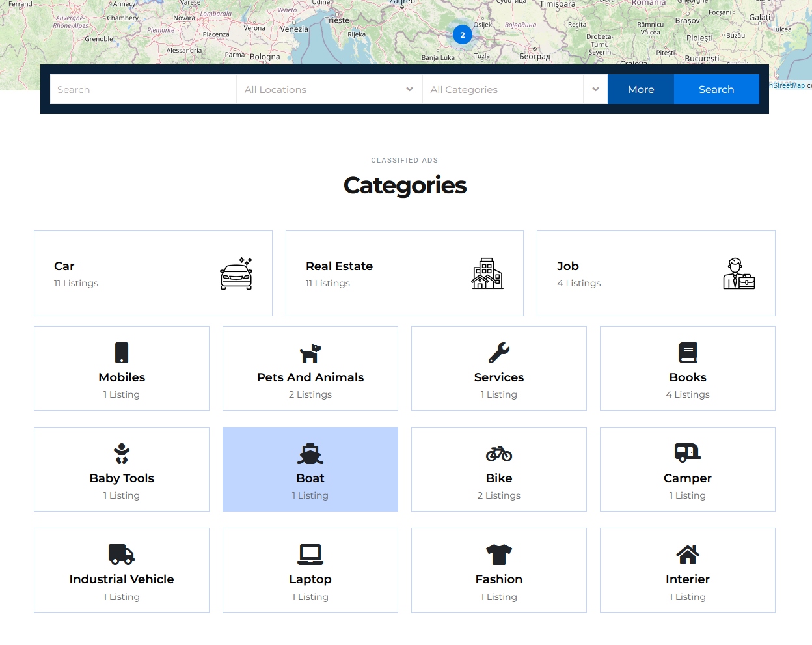Click the Boat ship icon
Viewport: 812px width, 645px height.
tap(310, 454)
